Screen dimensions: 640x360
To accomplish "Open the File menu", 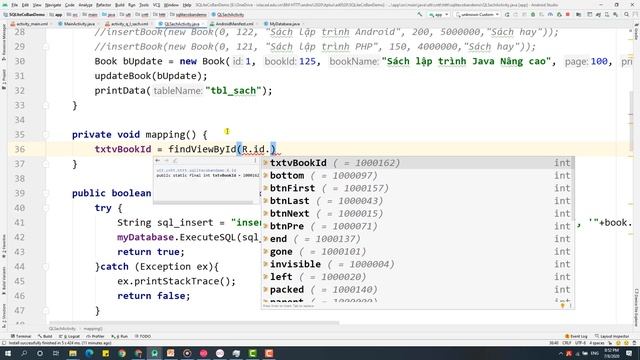I will click(x=15, y=5).
